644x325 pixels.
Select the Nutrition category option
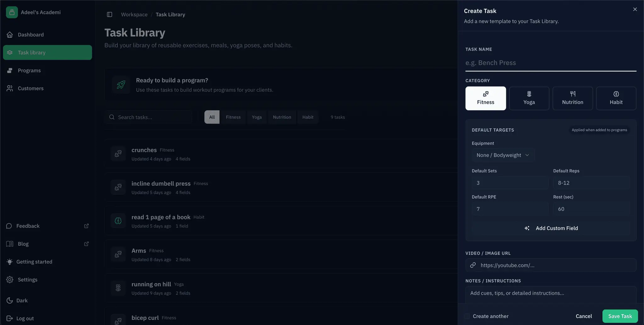573,98
